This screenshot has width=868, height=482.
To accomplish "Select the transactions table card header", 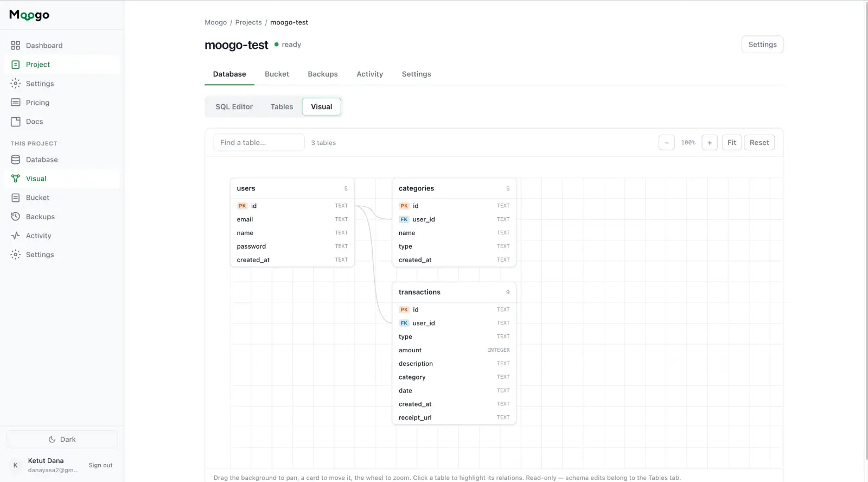I will point(454,293).
